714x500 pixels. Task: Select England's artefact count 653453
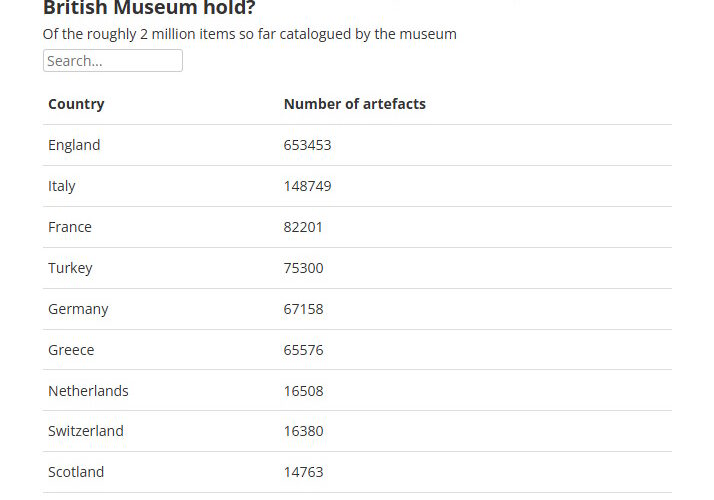[x=307, y=145]
